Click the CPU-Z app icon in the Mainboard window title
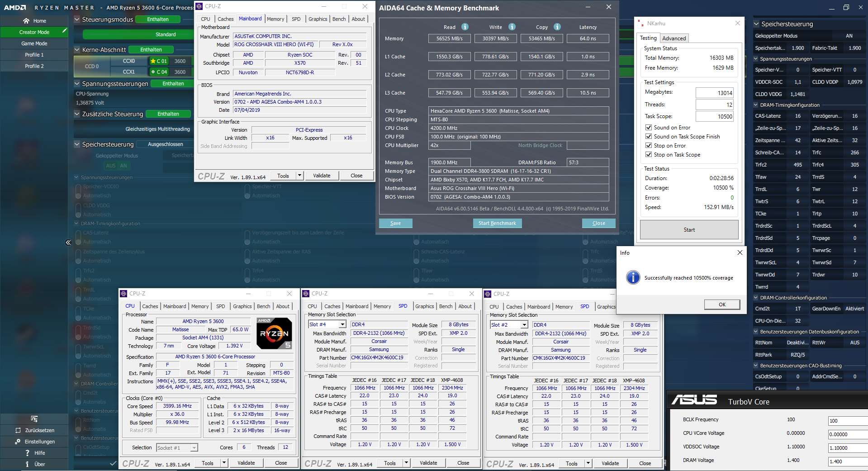 [x=199, y=6]
